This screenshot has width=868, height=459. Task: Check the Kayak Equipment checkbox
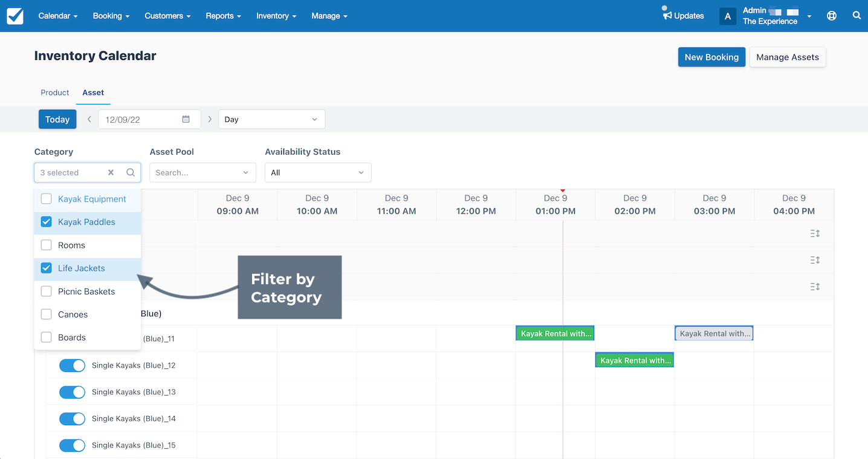[x=46, y=199]
